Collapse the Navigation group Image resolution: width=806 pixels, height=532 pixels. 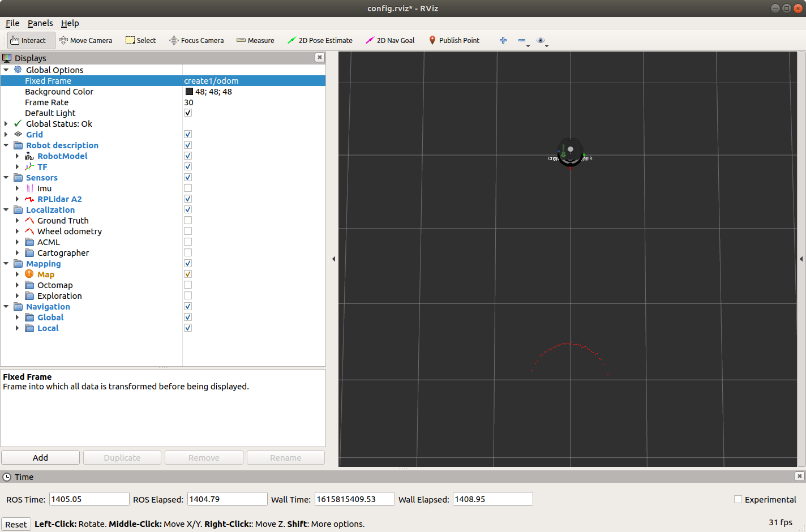point(6,307)
